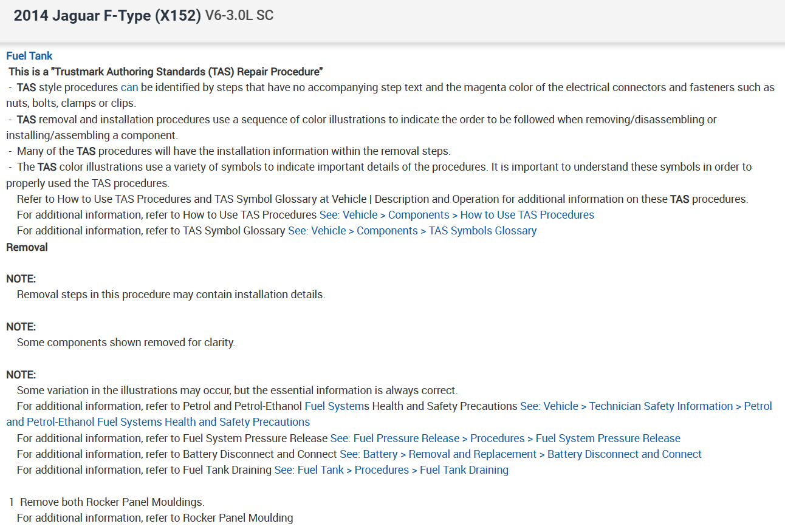
Task: Click the "TAS style procedures" bullet text
Action: tap(67, 87)
